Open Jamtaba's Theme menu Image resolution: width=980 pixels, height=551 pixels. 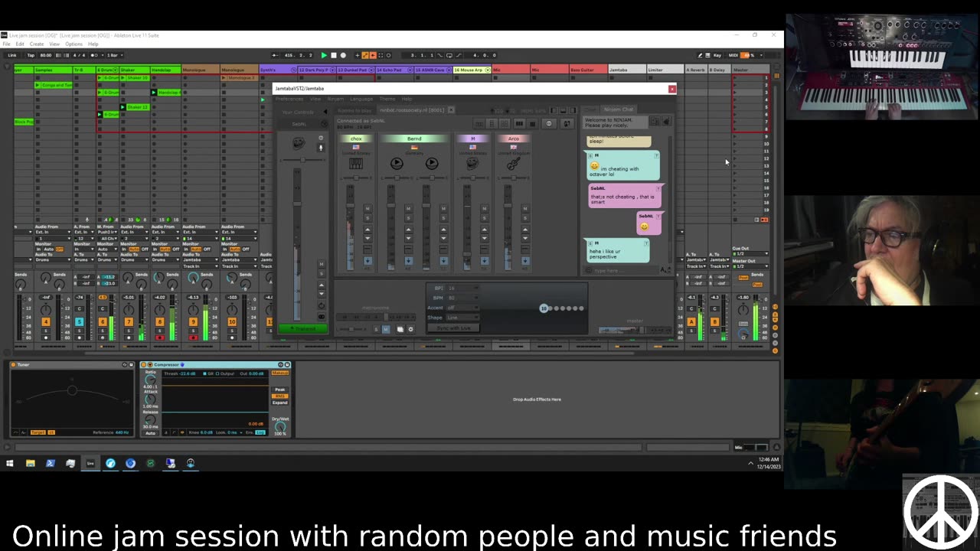click(387, 99)
